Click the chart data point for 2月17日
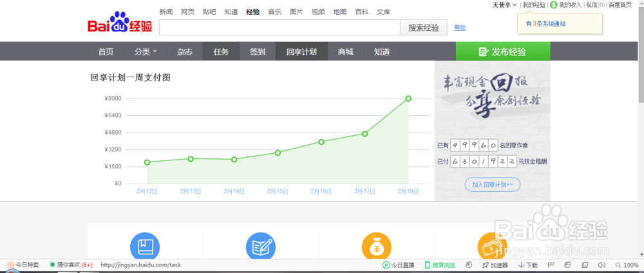Screen dimensions: 644x273 coord(365,133)
